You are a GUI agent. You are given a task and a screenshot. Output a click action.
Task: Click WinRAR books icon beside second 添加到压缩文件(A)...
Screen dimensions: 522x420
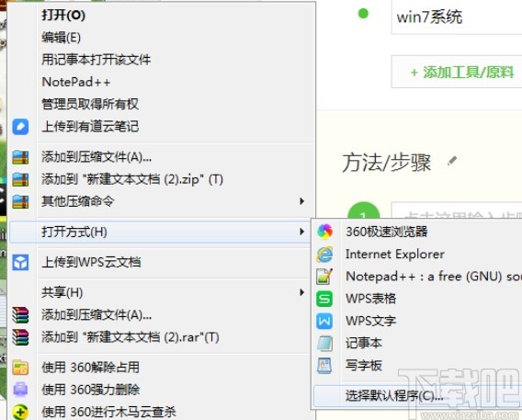20,315
